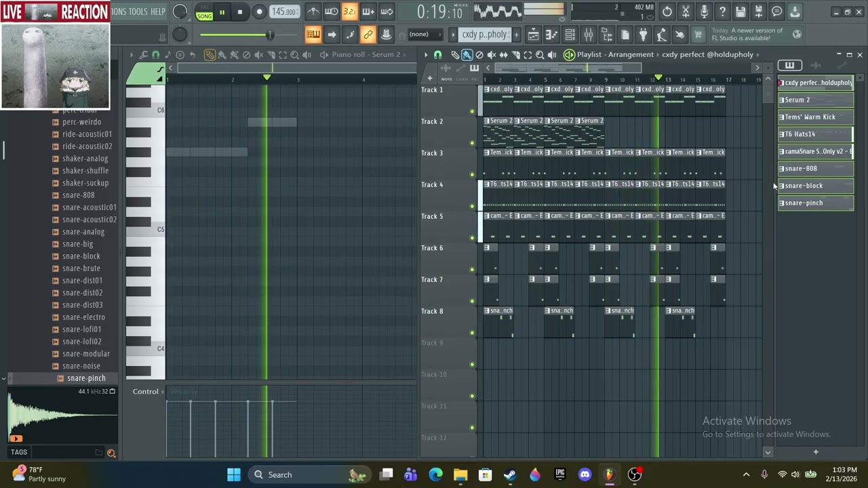The width and height of the screenshot is (868, 488).
Task: Pause playback with the pause button
Action: pos(222,12)
